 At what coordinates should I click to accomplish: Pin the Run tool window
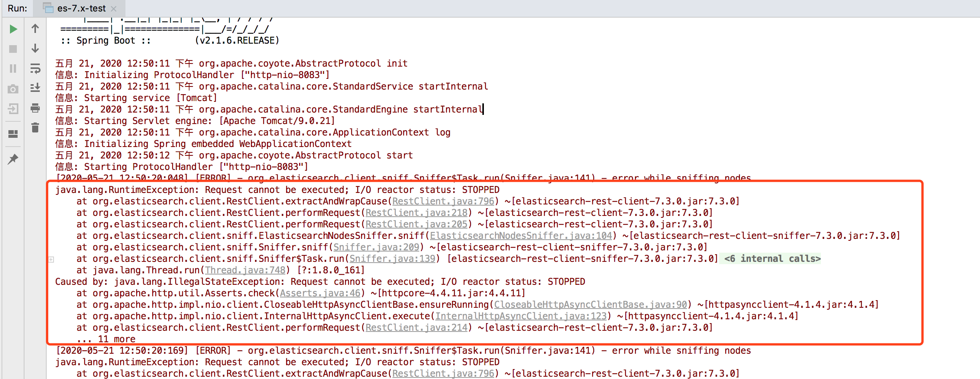coord(13,160)
